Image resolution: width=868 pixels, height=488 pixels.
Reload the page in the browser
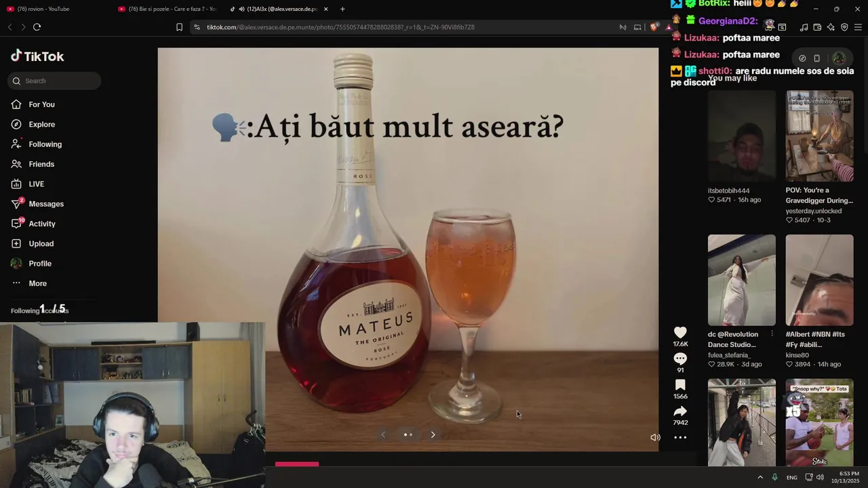click(37, 27)
